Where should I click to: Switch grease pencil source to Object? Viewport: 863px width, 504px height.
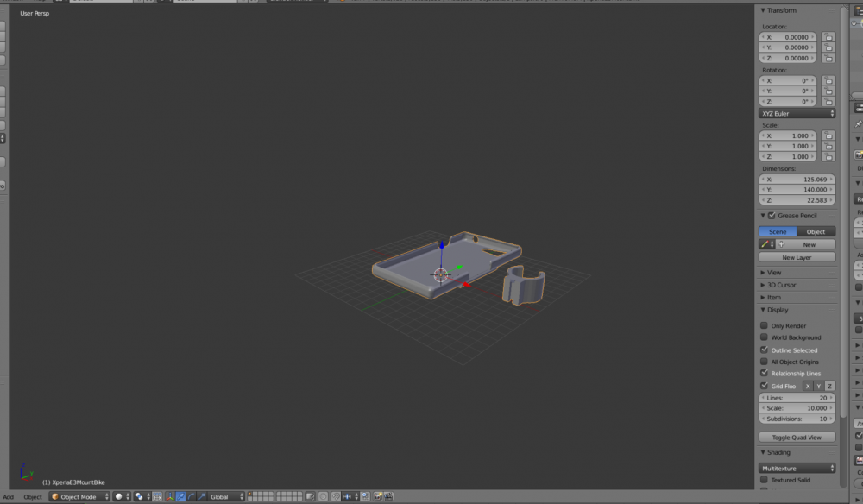(x=816, y=231)
